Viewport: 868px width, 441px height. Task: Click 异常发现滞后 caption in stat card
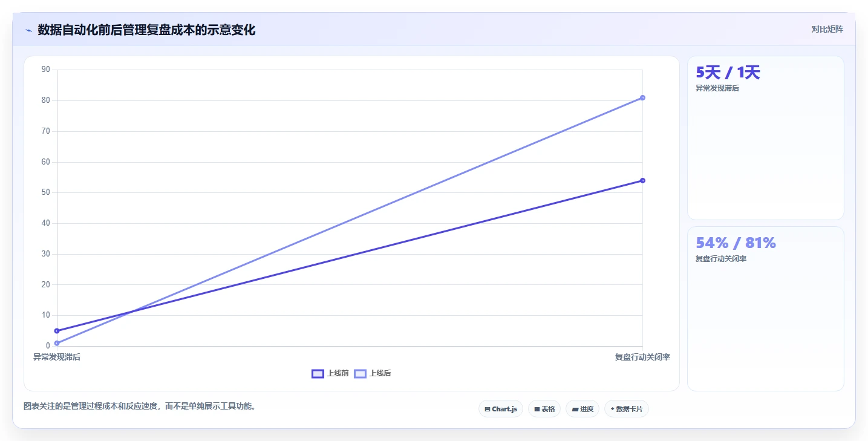(x=717, y=88)
